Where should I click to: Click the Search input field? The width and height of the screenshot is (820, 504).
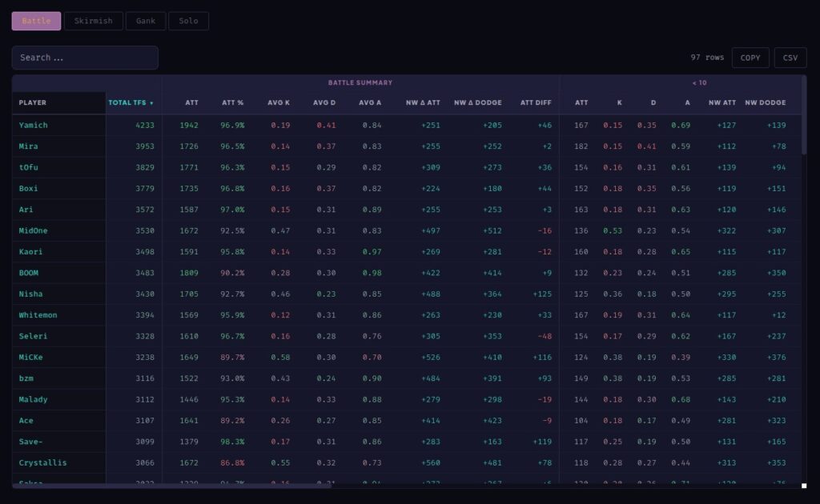85,58
